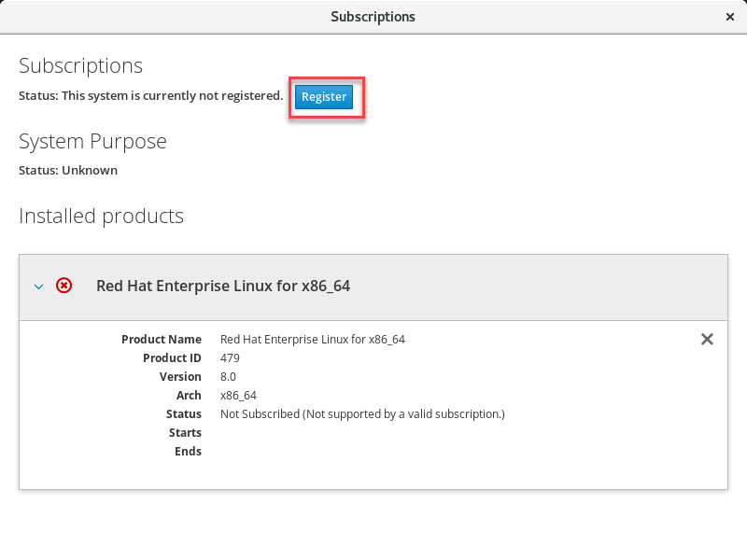Image resolution: width=747 pixels, height=560 pixels.
Task: Click the Product Name value text
Action: click(x=312, y=339)
